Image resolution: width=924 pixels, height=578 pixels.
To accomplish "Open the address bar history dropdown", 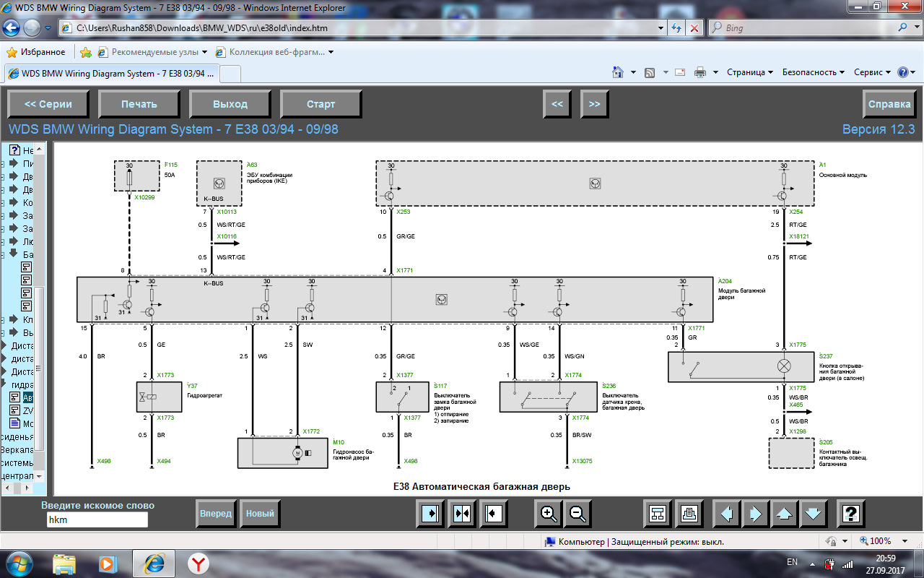I will coord(661,28).
